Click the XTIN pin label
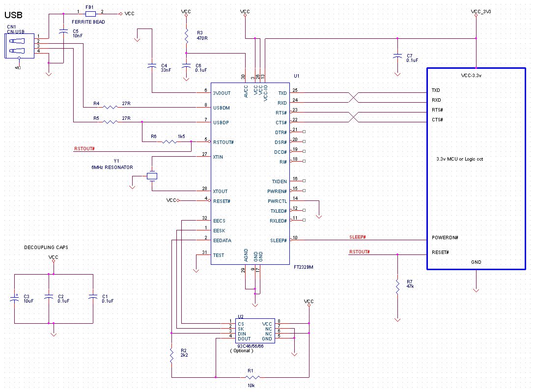Screen dimensions: 534x392 click(218, 157)
